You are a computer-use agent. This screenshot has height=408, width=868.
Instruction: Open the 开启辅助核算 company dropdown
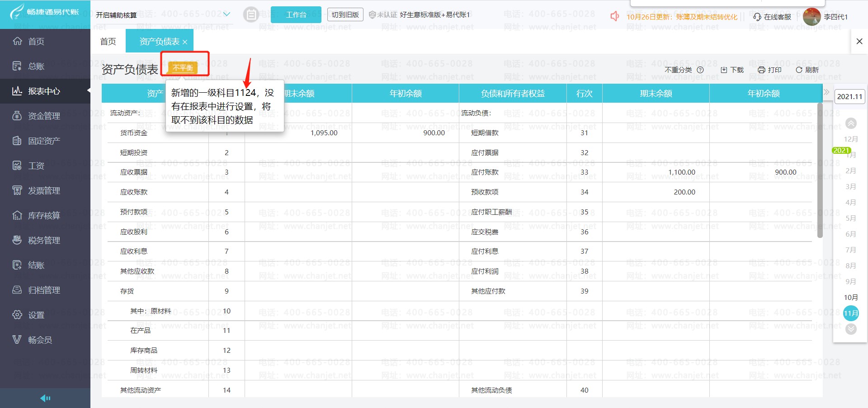click(x=163, y=15)
